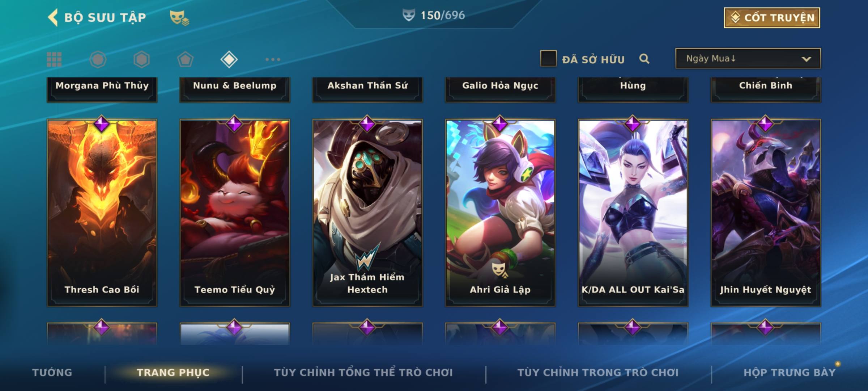
Task: Go back using the Bộ Sưu Tập arrow
Action: coord(53,17)
